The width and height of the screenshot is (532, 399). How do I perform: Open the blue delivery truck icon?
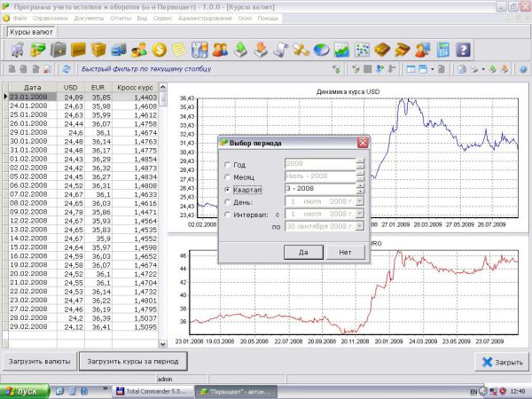pyautogui.click(x=119, y=50)
